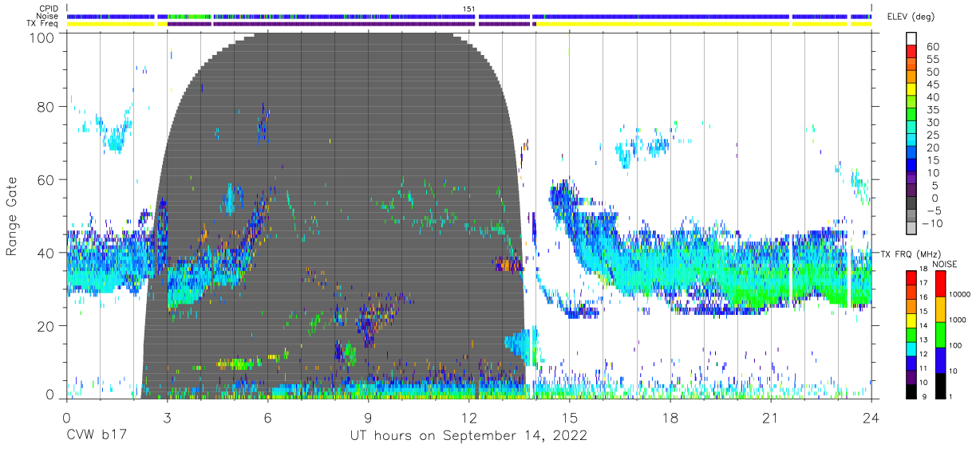Click the blue swatch in the NOISE colorbar

pos(939,360)
